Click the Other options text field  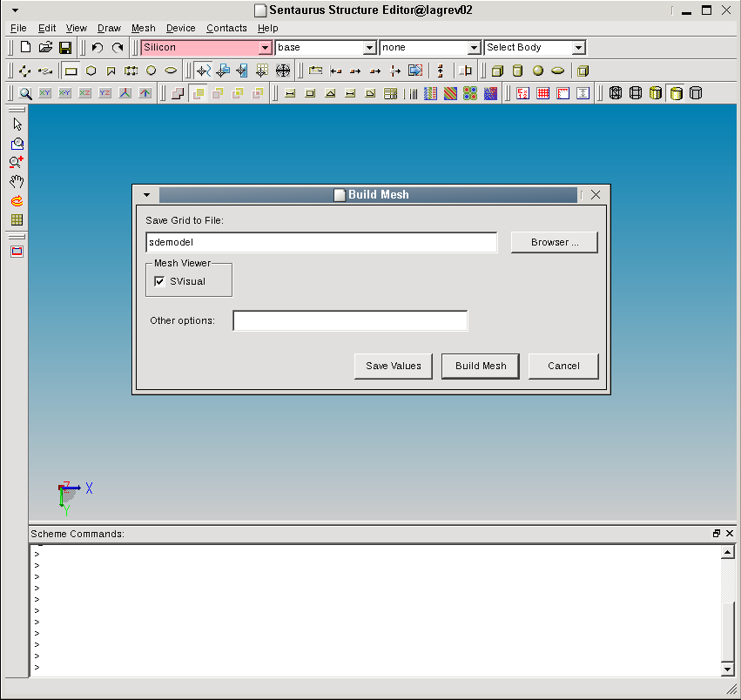[350, 321]
